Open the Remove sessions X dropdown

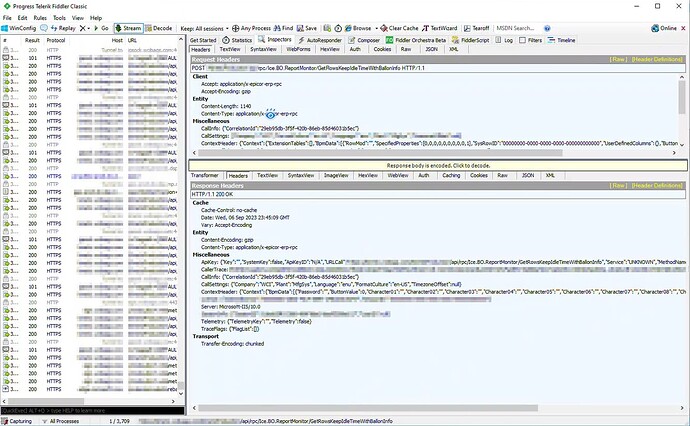tap(84, 28)
